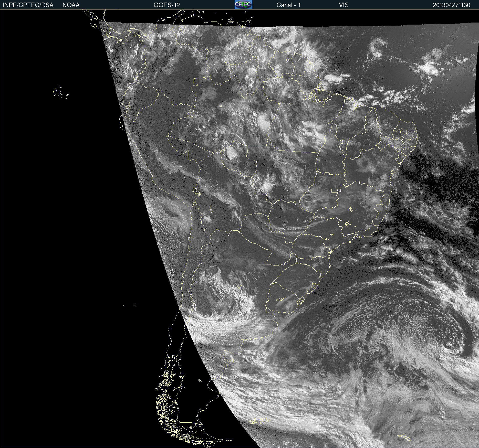Image resolution: width=479 pixels, height=448 pixels.
Task: Select the 201304271130 timestamp
Action: pos(451,5)
